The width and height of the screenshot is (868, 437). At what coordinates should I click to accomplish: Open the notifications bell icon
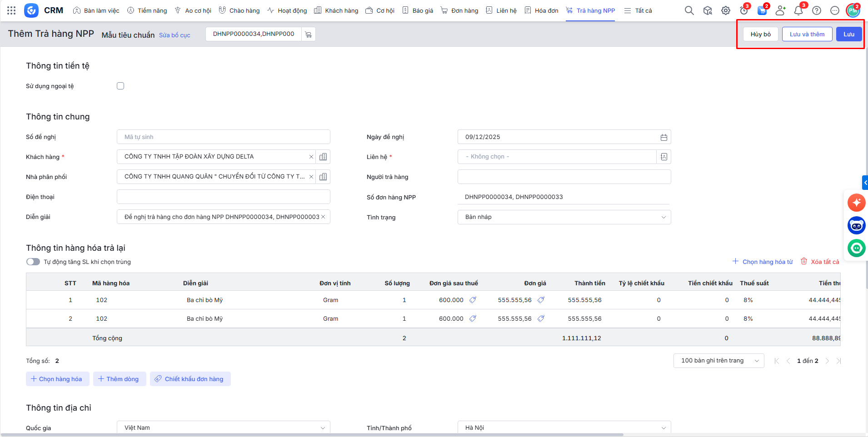point(798,10)
